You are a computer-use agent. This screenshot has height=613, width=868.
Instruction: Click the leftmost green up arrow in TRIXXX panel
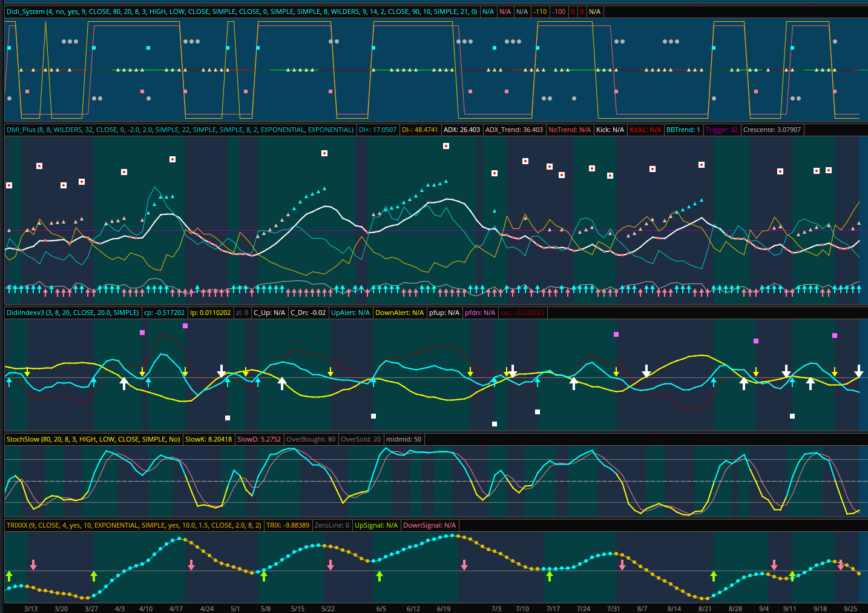(9, 575)
